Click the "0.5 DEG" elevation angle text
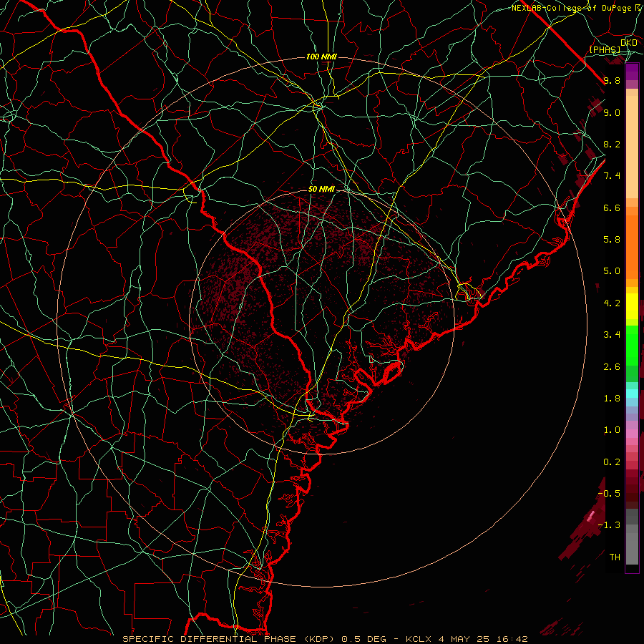644x644 pixels. coord(364,639)
